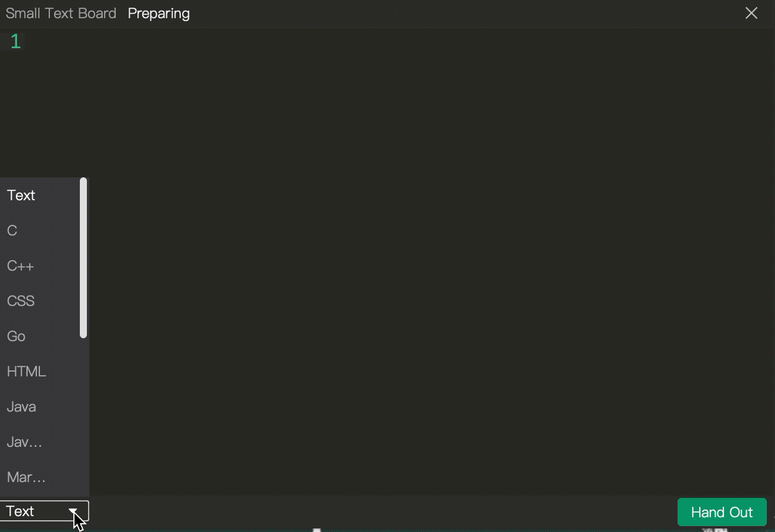
Task: Close the Small Text Board window
Action: point(751,13)
